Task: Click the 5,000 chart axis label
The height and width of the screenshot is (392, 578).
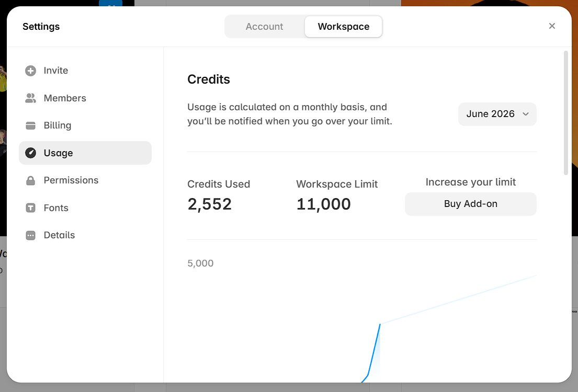Action: point(200,263)
